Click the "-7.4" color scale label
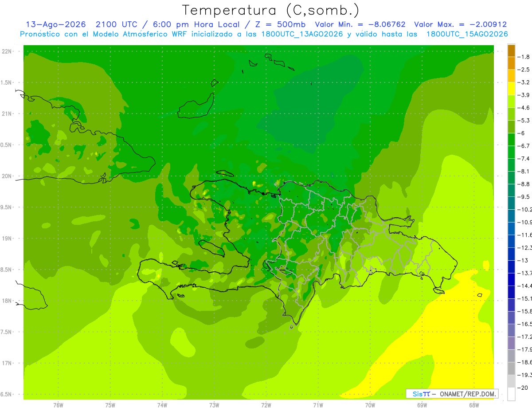Image resolution: width=532 pixels, height=411 pixels. [524, 158]
